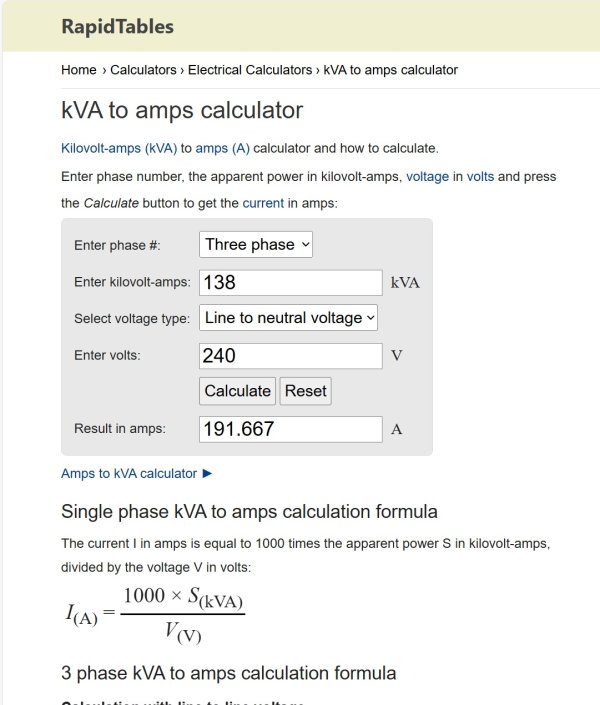
Task: Select the Result in amps field
Action: pos(291,429)
